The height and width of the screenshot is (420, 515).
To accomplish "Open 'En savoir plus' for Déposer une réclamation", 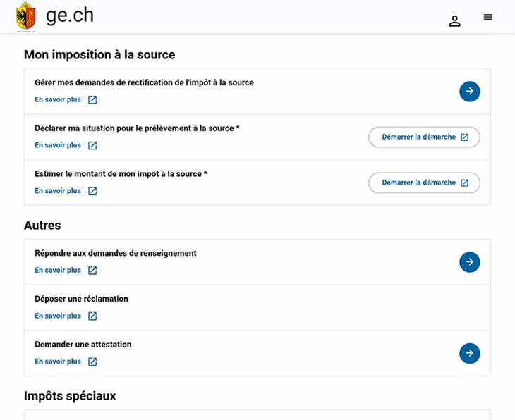I will [58, 316].
